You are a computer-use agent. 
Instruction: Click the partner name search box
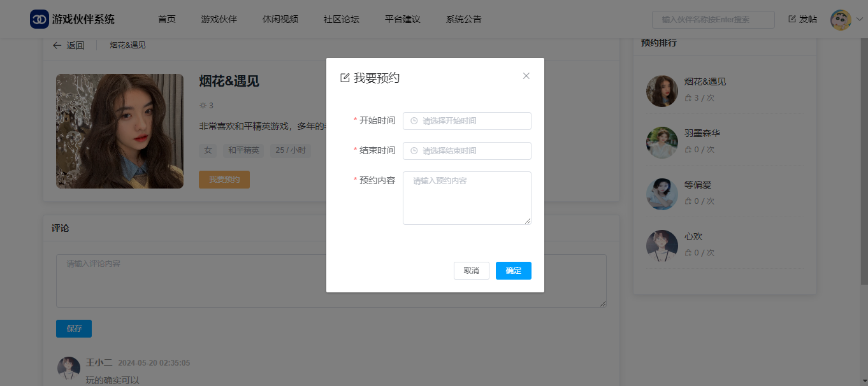pos(713,20)
